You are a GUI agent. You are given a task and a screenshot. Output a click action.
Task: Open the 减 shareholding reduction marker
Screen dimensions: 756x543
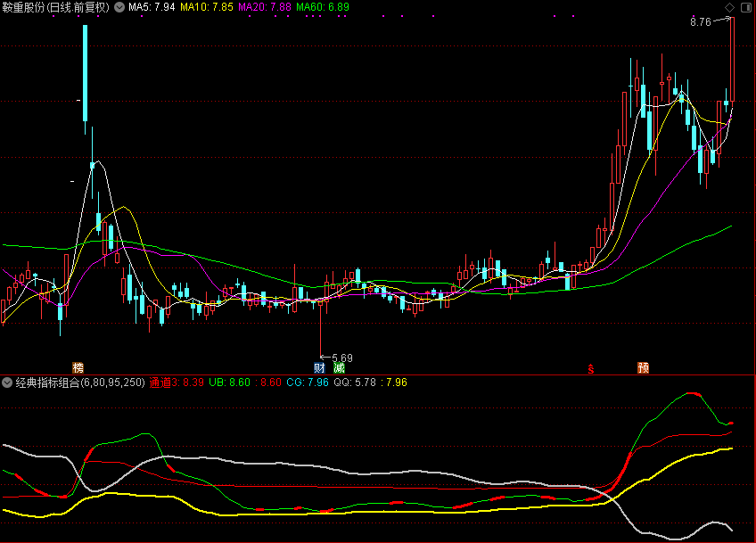click(x=339, y=368)
